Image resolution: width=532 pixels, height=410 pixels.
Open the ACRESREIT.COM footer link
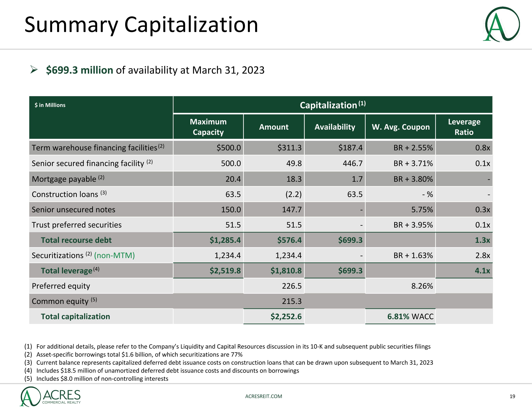tap(263, 396)
